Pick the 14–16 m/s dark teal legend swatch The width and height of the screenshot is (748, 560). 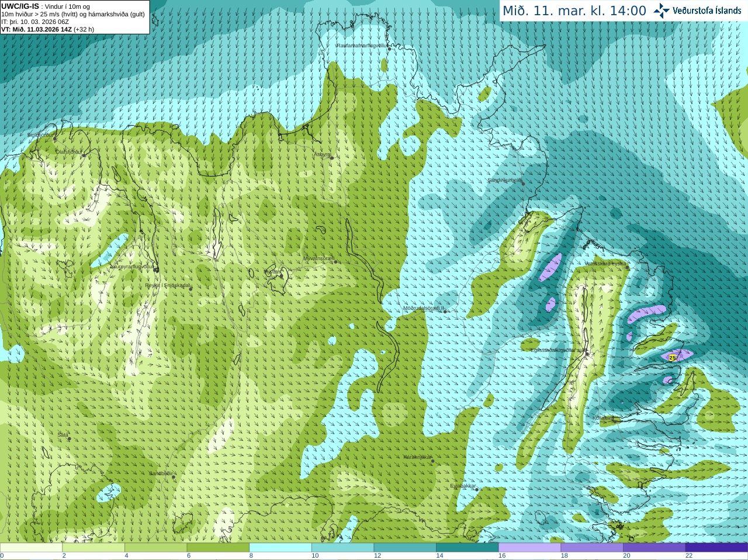click(x=467, y=548)
